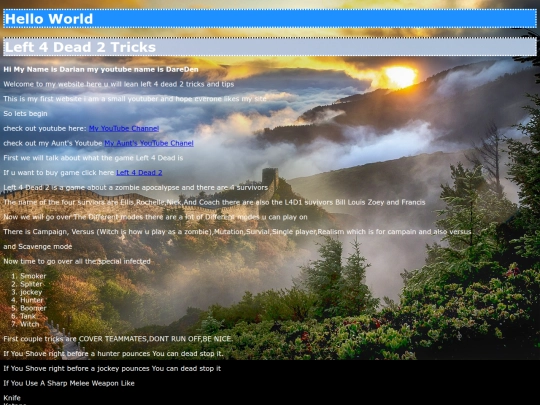540x405 pixels.
Task: Click 'First we will talk about' line
Action: pos(93,158)
